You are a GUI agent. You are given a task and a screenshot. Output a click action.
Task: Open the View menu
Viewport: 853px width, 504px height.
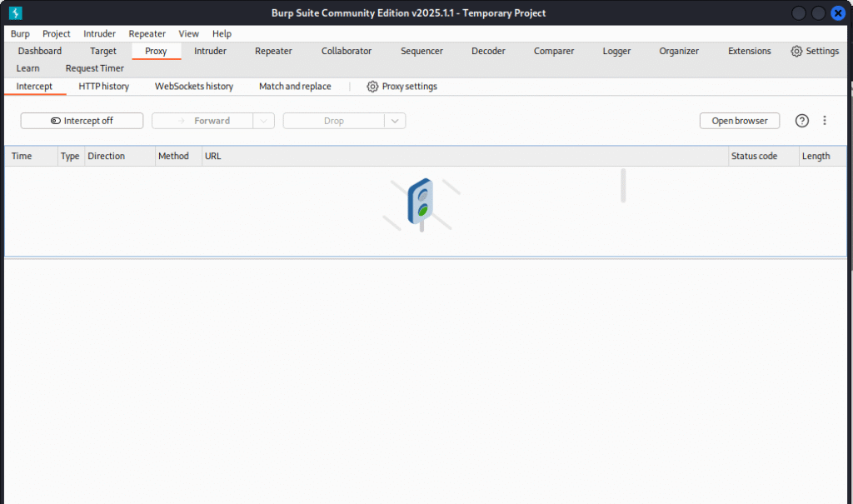[x=189, y=34]
